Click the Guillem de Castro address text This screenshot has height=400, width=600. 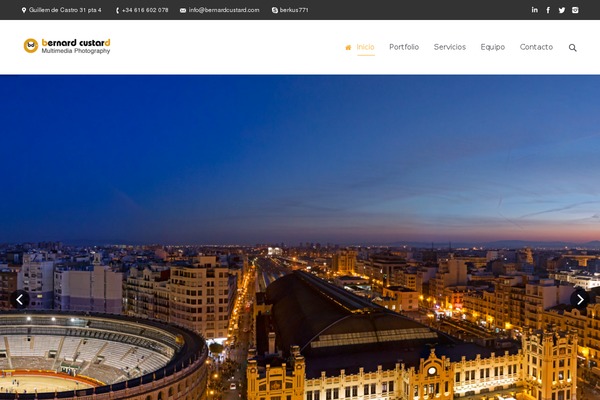point(65,10)
